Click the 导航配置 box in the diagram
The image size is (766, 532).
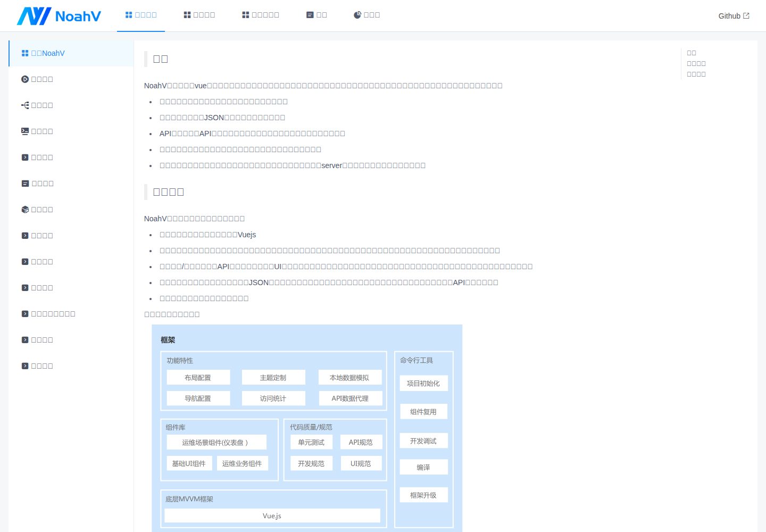tap(198, 398)
